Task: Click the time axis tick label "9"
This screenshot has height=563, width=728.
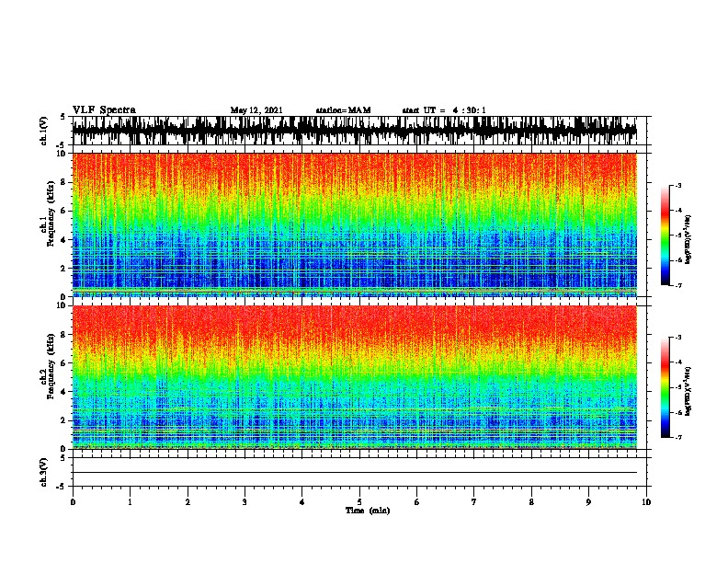Action: click(x=588, y=502)
